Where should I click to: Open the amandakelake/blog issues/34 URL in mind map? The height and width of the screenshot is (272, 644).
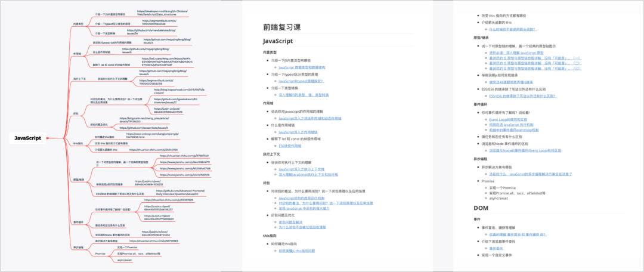pyautogui.click(x=151, y=32)
